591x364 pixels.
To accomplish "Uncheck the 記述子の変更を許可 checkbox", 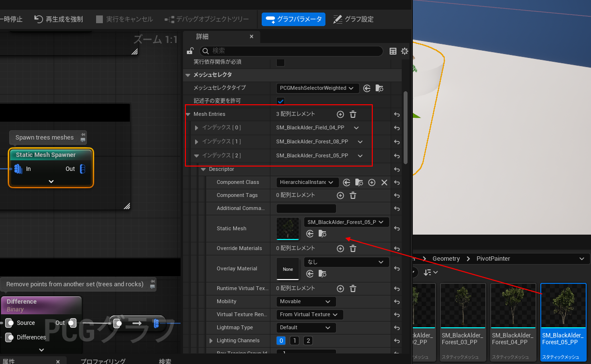I will pyautogui.click(x=280, y=101).
